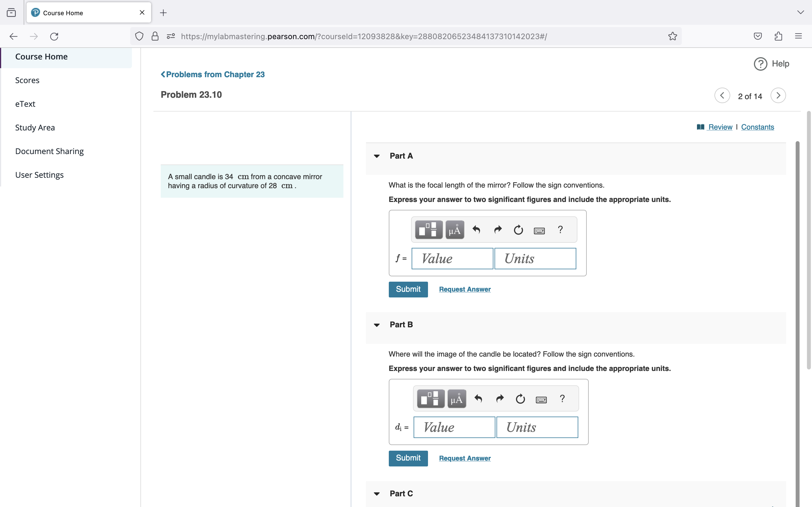Click the Value field for focal length f
The width and height of the screenshot is (812, 507).
click(x=452, y=259)
